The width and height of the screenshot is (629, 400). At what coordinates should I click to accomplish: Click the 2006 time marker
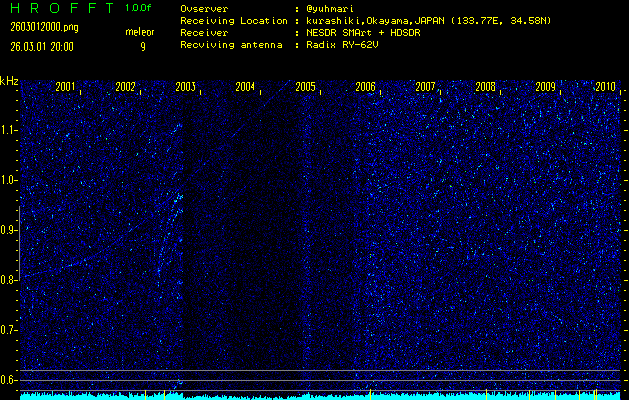tap(365, 87)
